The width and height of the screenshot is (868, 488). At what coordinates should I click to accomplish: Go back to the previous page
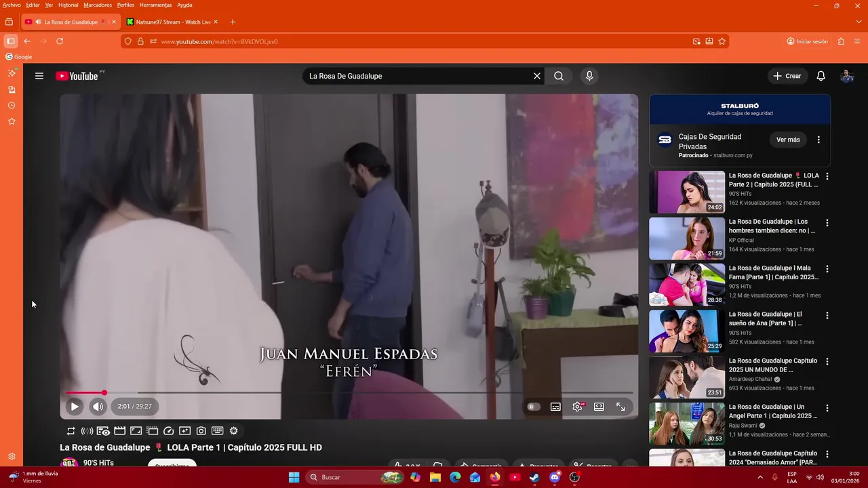point(27,41)
